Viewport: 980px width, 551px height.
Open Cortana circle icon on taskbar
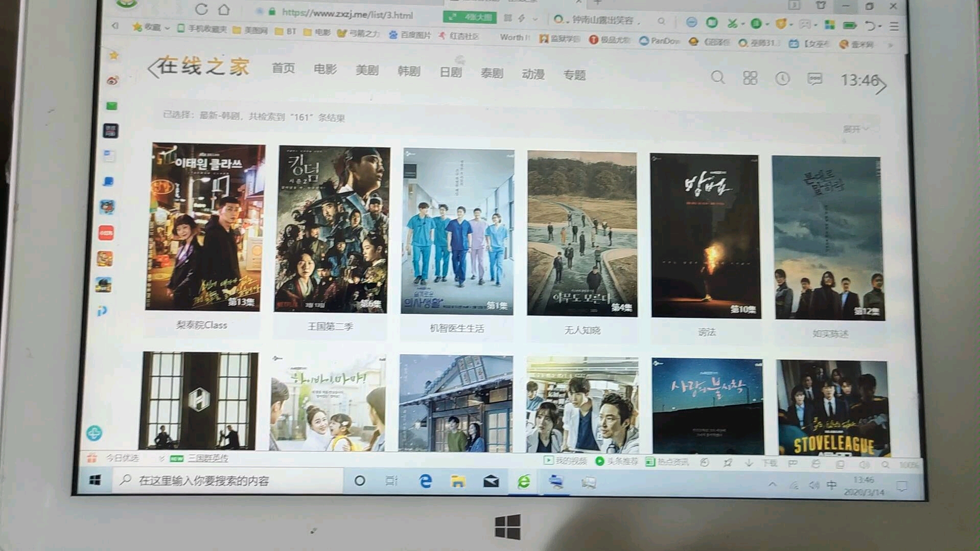360,481
